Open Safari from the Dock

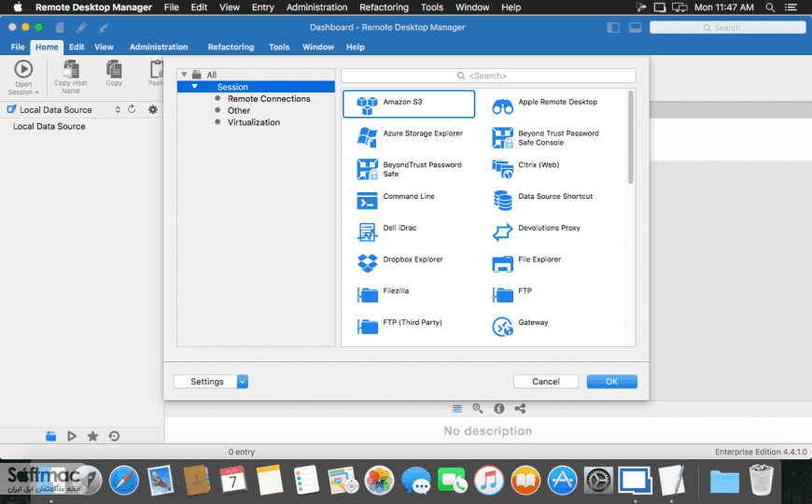pos(124,481)
